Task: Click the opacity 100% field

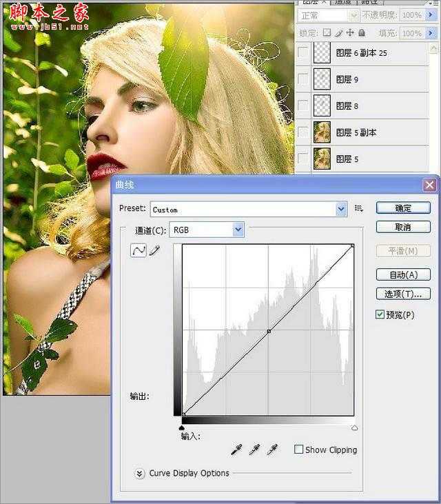Action: [x=413, y=14]
